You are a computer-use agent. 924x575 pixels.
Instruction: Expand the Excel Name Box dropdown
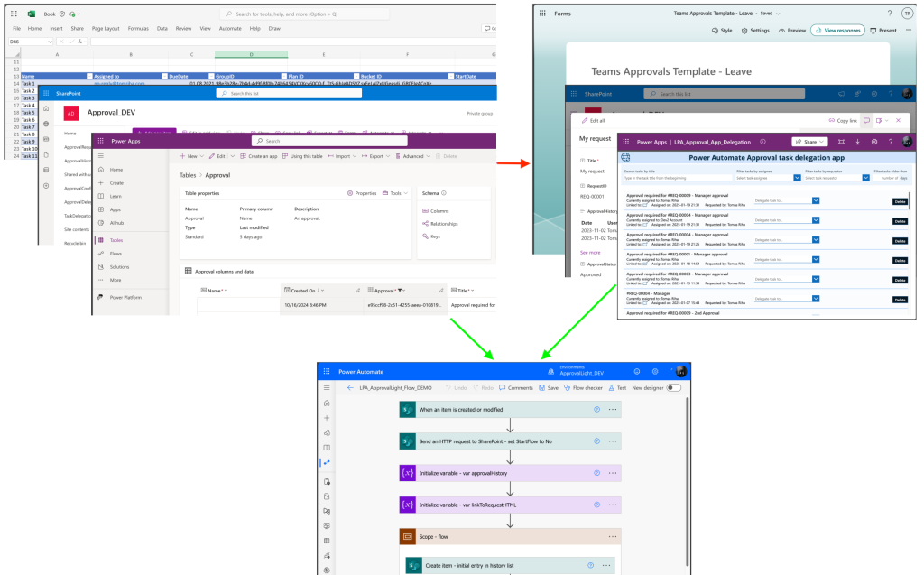tap(49, 42)
